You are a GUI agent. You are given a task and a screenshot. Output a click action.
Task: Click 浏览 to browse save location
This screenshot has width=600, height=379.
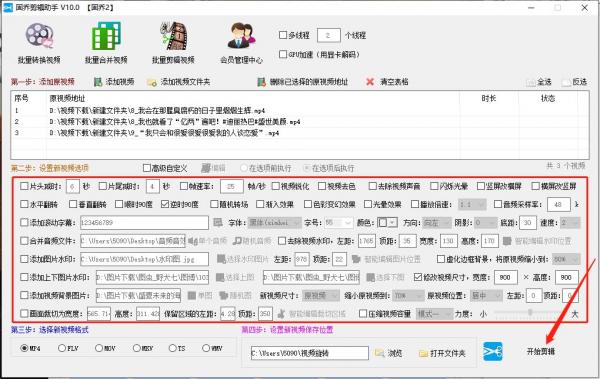(x=389, y=353)
